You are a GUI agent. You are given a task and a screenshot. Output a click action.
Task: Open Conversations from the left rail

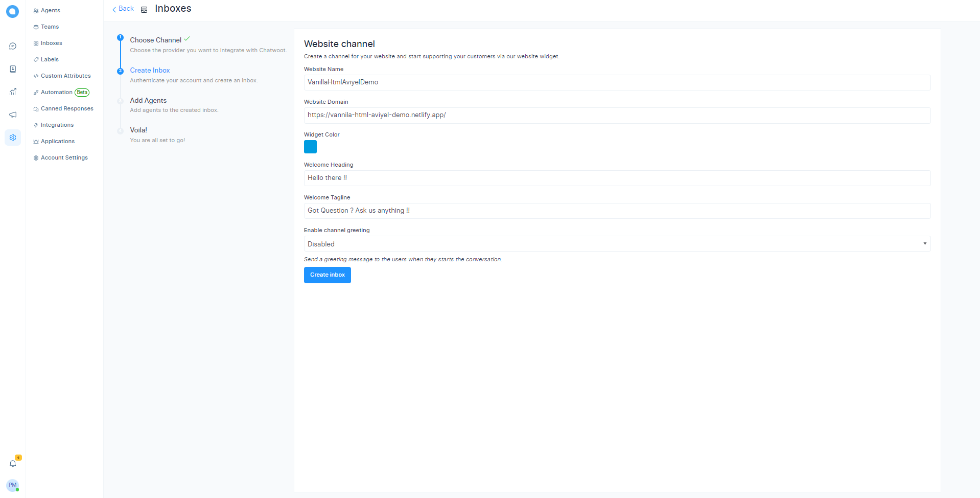click(x=12, y=46)
